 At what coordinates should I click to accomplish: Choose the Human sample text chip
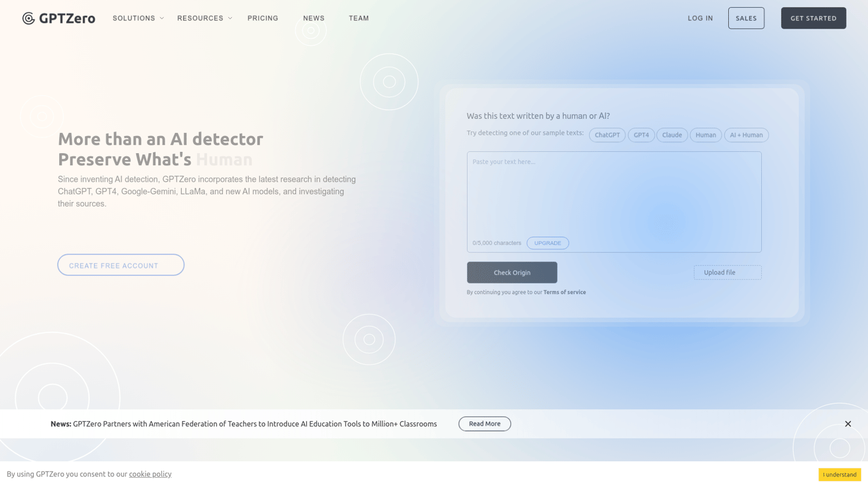pyautogui.click(x=706, y=135)
